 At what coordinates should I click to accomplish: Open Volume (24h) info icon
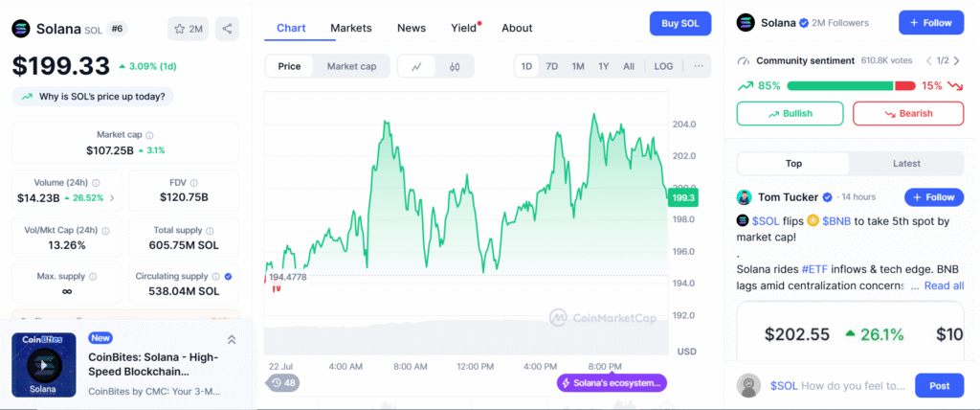pos(97,183)
